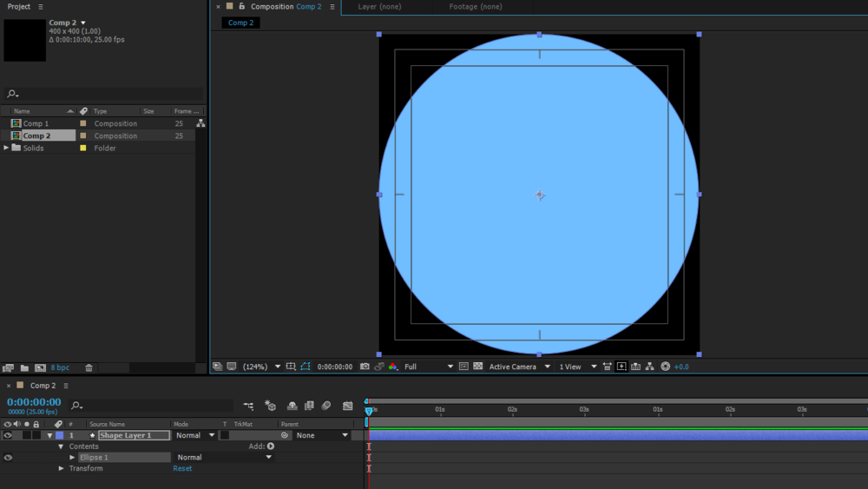Image resolution: width=868 pixels, height=489 pixels.
Task: Click the Motion Blur icon in timeline
Action: point(326,406)
